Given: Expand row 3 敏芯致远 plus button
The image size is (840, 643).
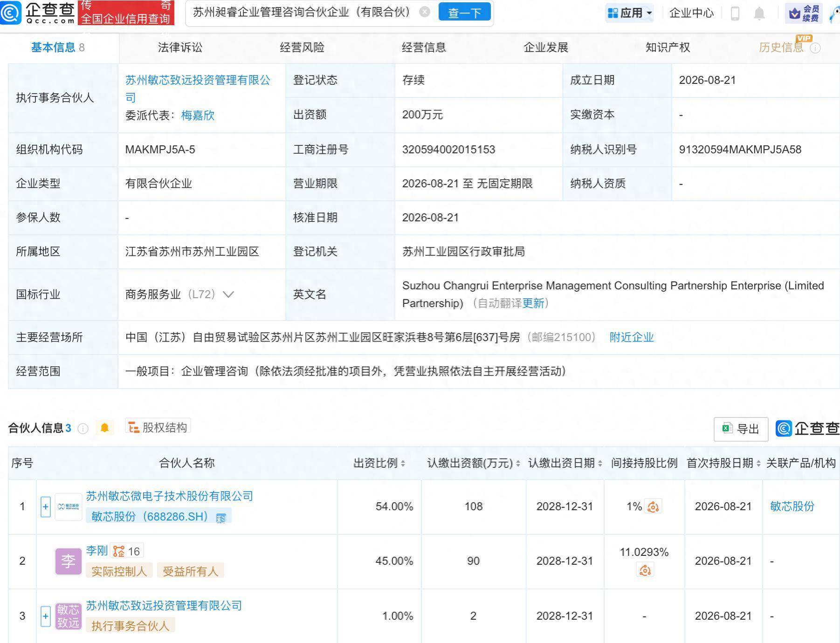Looking at the screenshot, I should point(45,616).
